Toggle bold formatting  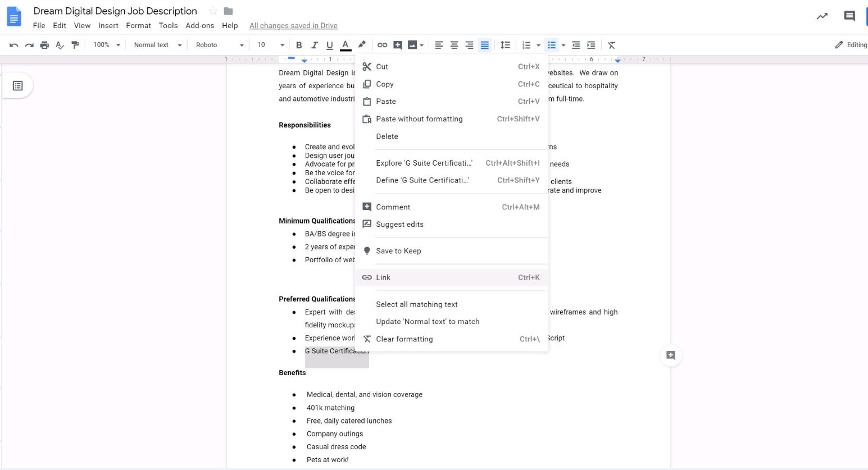point(299,45)
